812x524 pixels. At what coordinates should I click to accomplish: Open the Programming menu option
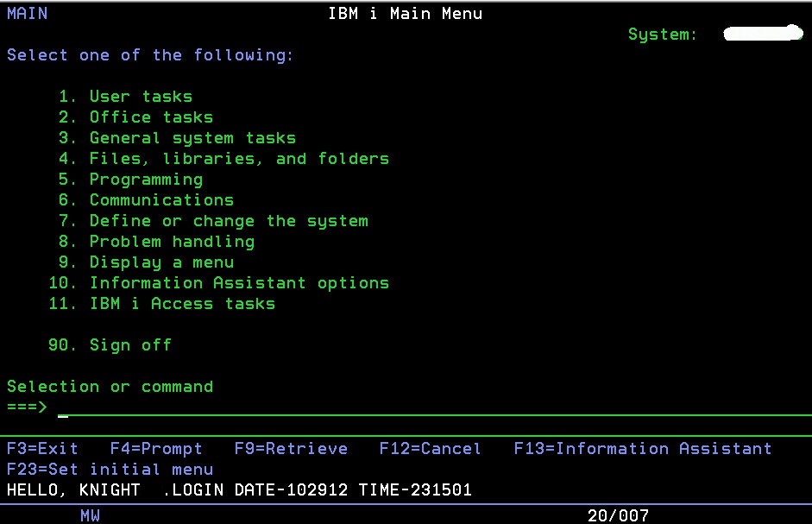pos(146,179)
